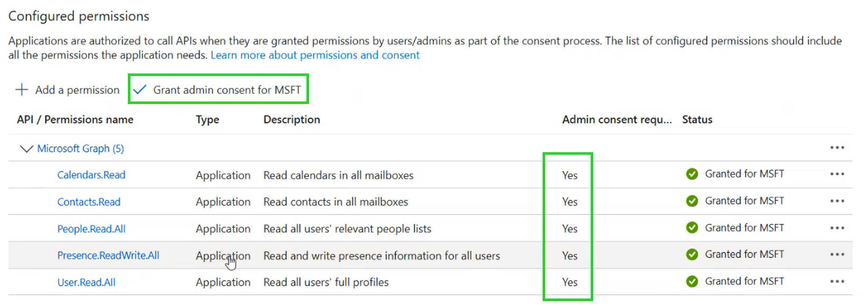Viewport: 868px width, 308px height.
Task: Click the Status column header
Action: click(x=697, y=119)
